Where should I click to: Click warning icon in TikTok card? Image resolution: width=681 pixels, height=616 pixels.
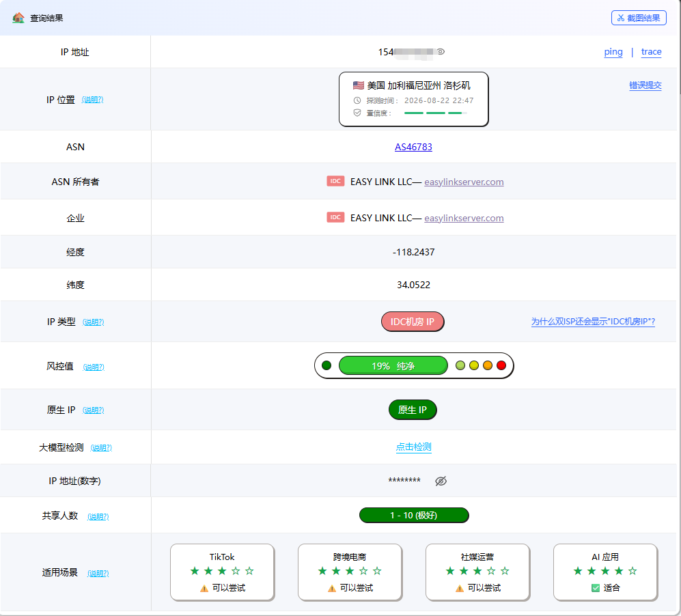204,588
